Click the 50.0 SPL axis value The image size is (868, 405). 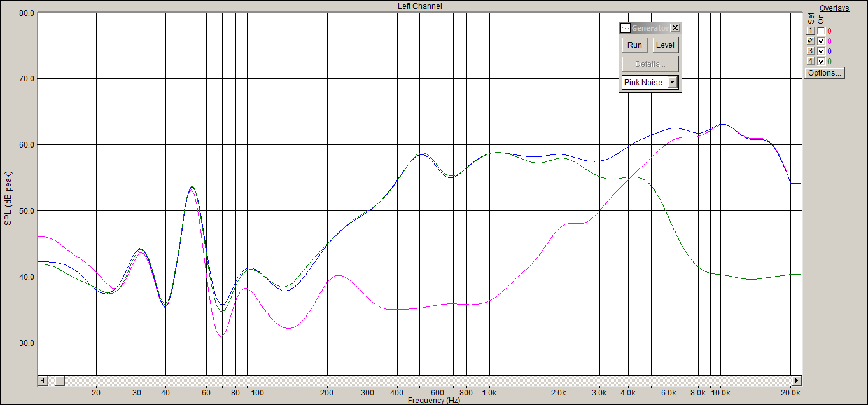click(25, 211)
